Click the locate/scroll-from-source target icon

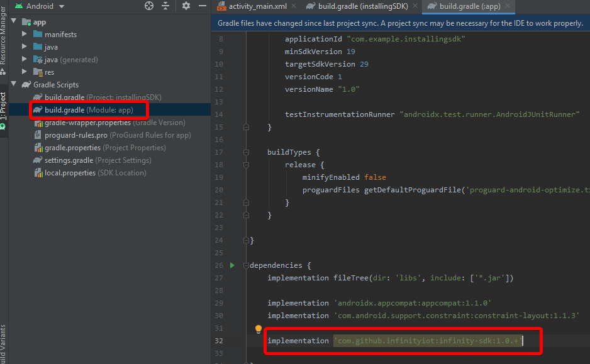click(x=149, y=6)
